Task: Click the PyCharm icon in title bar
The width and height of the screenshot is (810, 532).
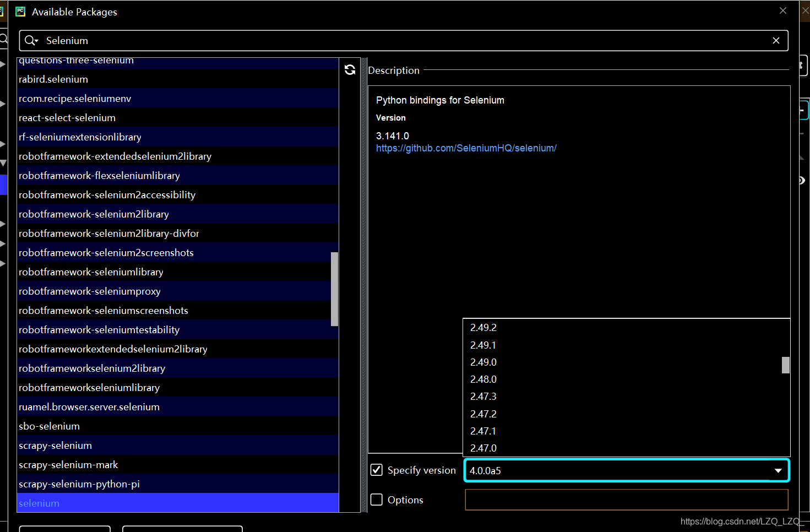Action: (20, 12)
